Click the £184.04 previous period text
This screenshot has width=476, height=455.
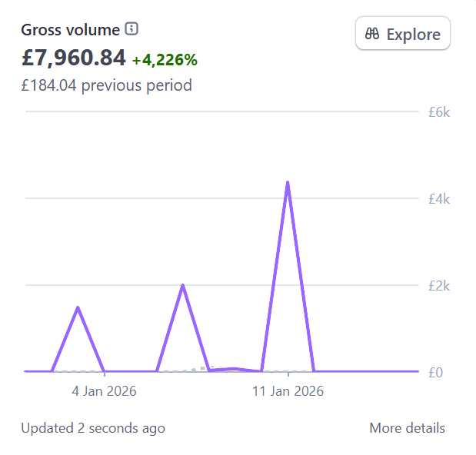pyautogui.click(x=106, y=85)
